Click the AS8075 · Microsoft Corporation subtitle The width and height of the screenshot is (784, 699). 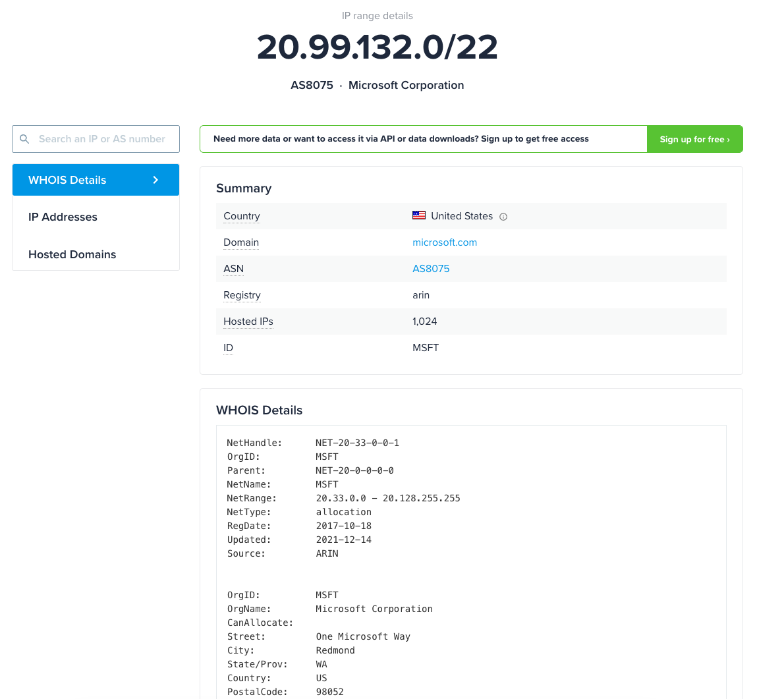coord(378,85)
